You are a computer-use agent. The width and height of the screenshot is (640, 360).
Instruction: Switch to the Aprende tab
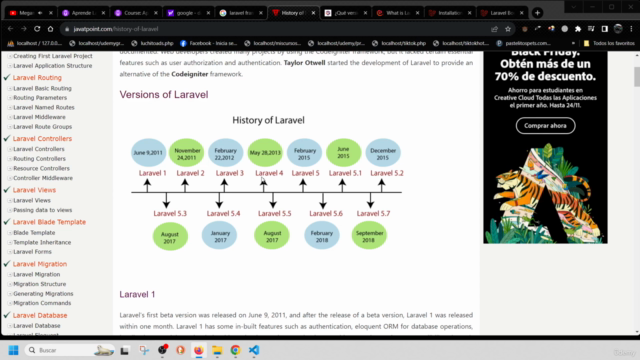click(83, 13)
